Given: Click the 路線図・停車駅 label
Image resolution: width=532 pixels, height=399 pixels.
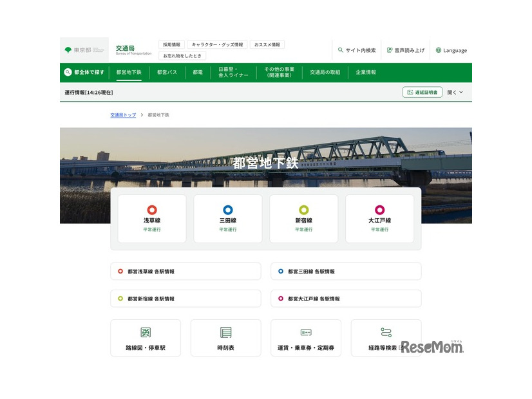Looking at the screenshot, I should point(146,348).
